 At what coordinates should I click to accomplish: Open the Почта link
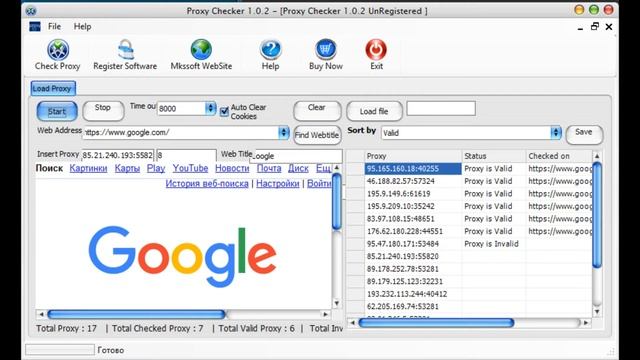coord(269,168)
